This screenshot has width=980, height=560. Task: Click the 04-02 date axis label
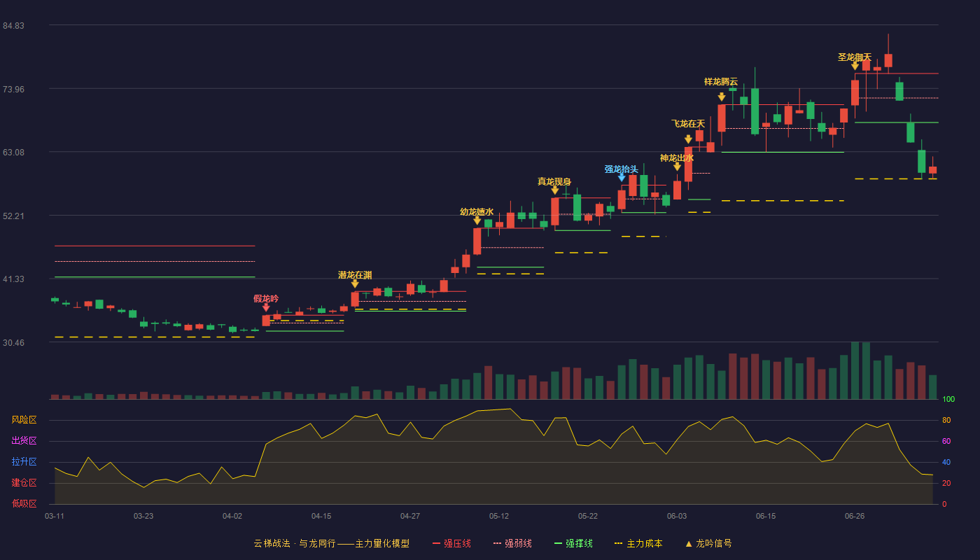click(232, 516)
